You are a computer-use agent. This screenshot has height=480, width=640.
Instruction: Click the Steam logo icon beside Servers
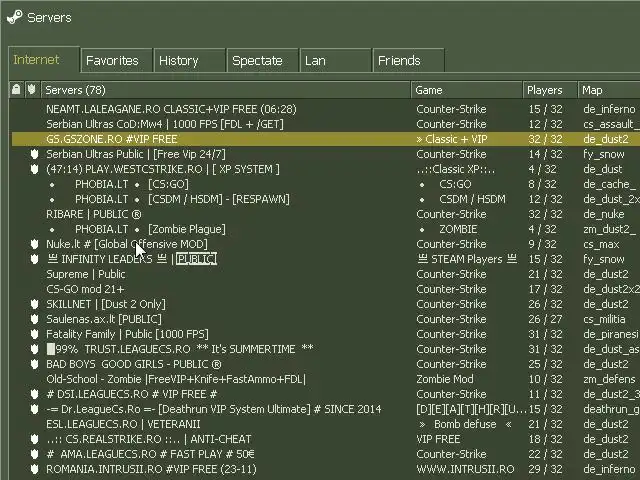coord(15,17)
